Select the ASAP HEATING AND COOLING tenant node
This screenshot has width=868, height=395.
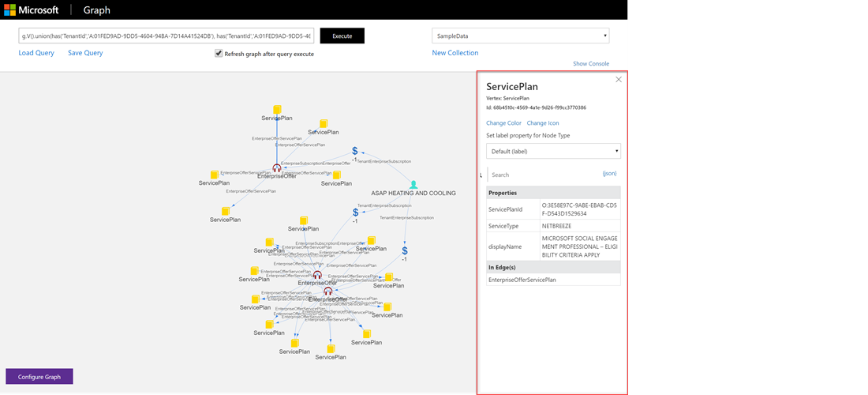413,185
